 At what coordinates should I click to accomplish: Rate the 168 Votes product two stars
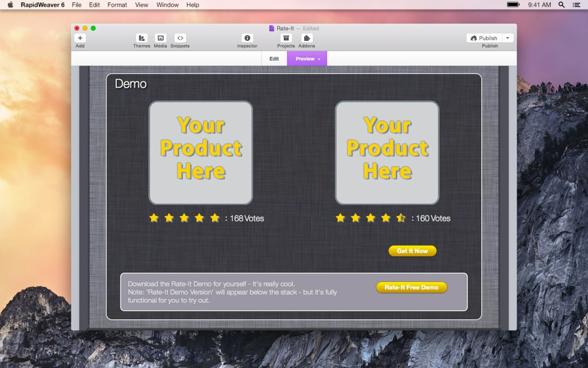169,217
